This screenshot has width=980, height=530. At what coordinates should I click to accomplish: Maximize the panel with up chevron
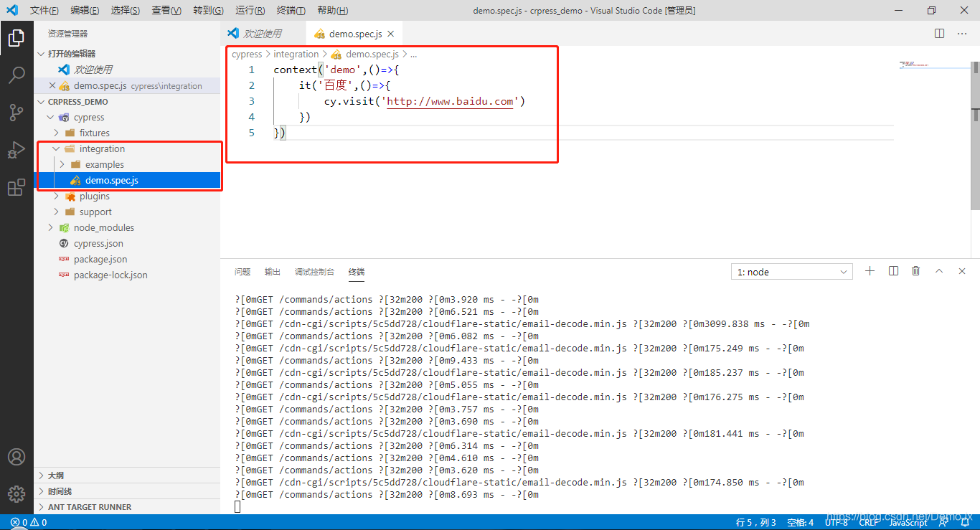(939, 271)
